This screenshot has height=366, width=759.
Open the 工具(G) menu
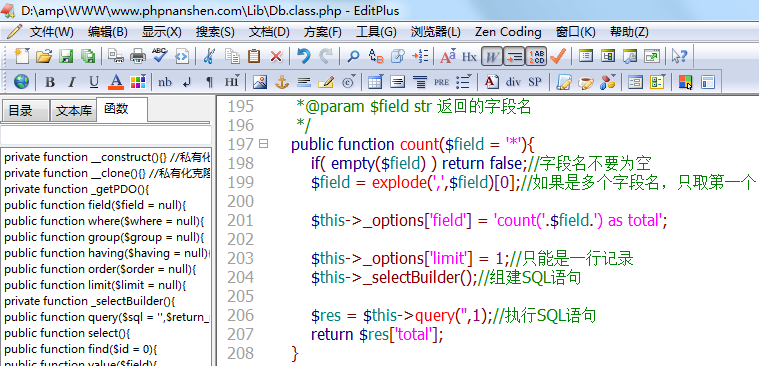376,32
